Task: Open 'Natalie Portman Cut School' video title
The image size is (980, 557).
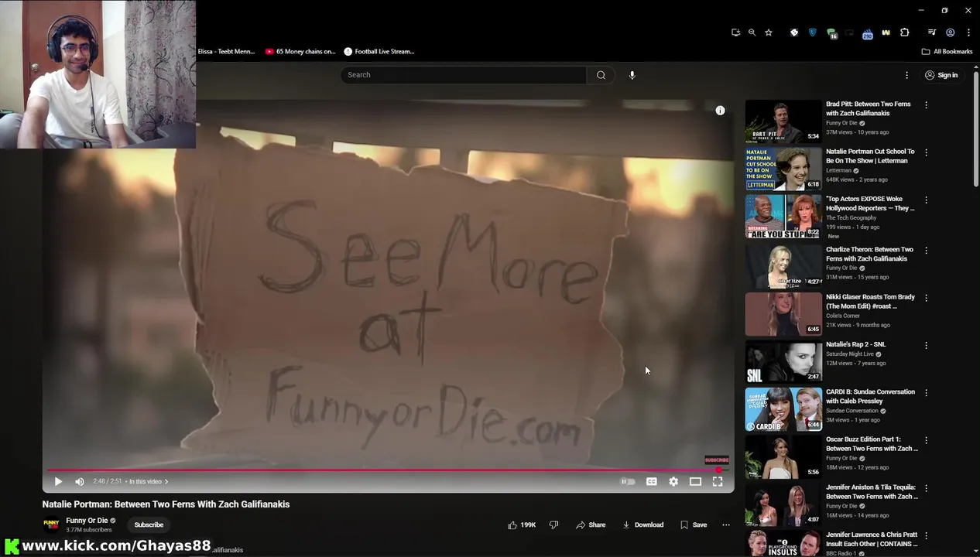Action: [x=870, y=156]
